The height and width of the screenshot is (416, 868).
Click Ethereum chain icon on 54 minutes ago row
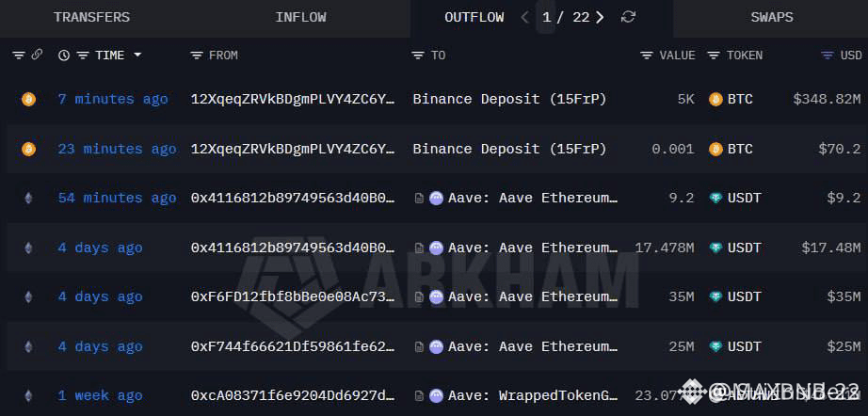(28, 198)
